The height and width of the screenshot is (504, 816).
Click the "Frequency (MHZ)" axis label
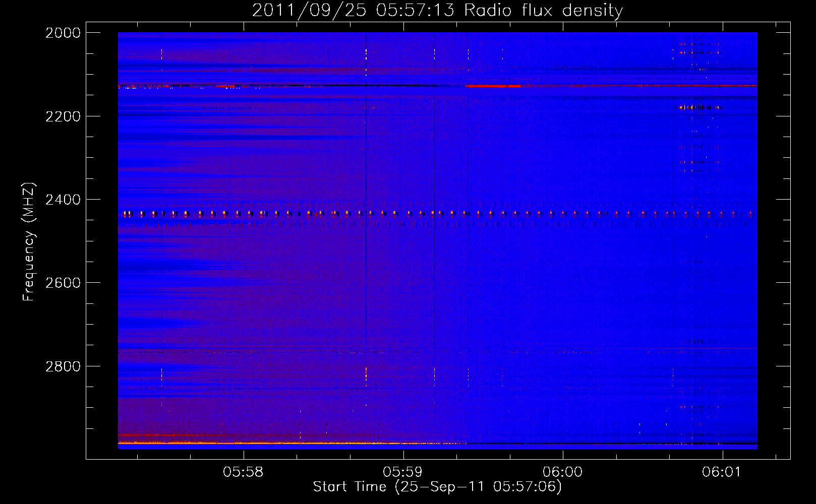coord(29,242)
